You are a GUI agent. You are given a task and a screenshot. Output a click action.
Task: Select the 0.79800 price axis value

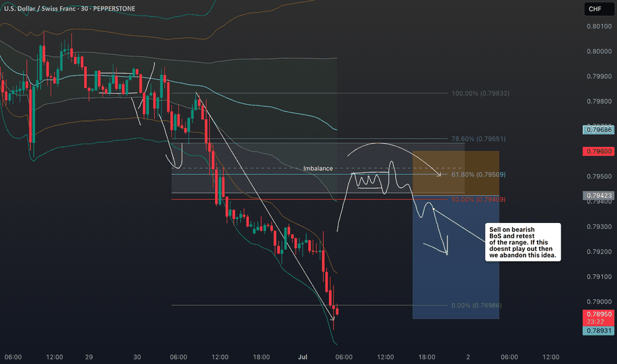coord(599,101)
